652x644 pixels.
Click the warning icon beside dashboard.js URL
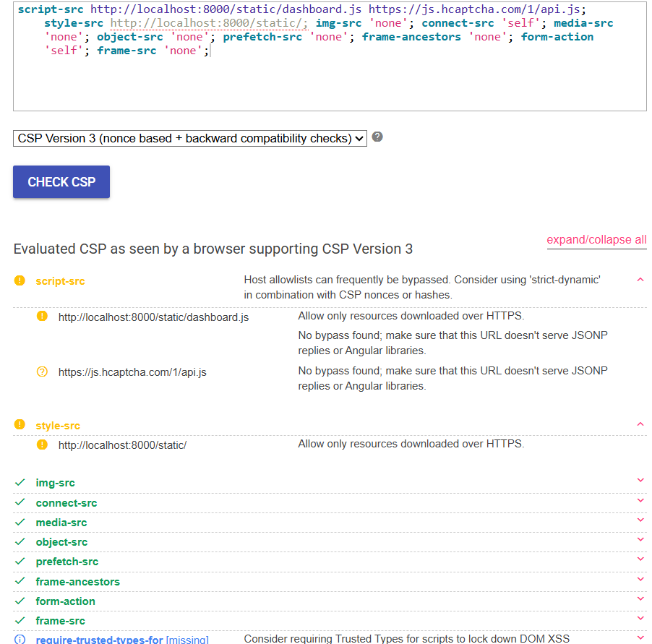[42, 316]
